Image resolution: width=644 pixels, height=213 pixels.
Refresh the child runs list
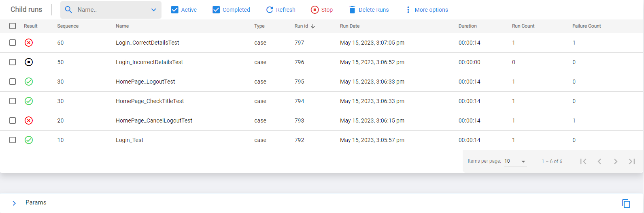coord(281,10)
